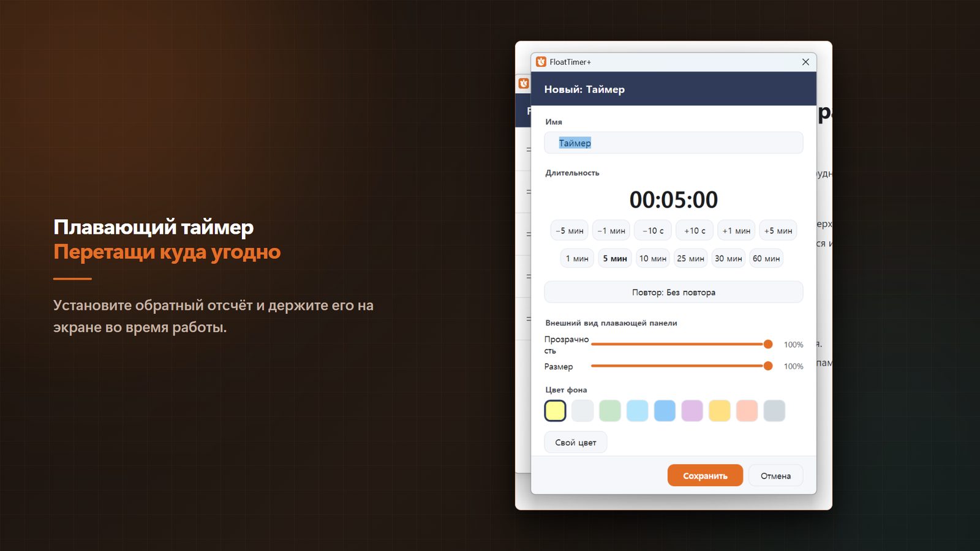980x551 pixels.
Task: Click the Прозрачность 100% value
Action: [793, 345]
